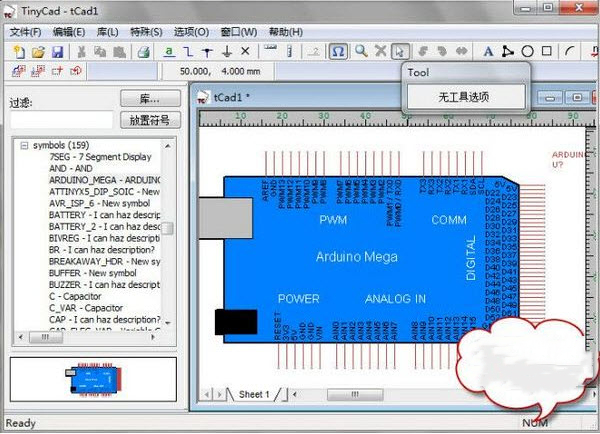Select the omega symbol tool
The image size is (600, 434).
pos(338,51)
